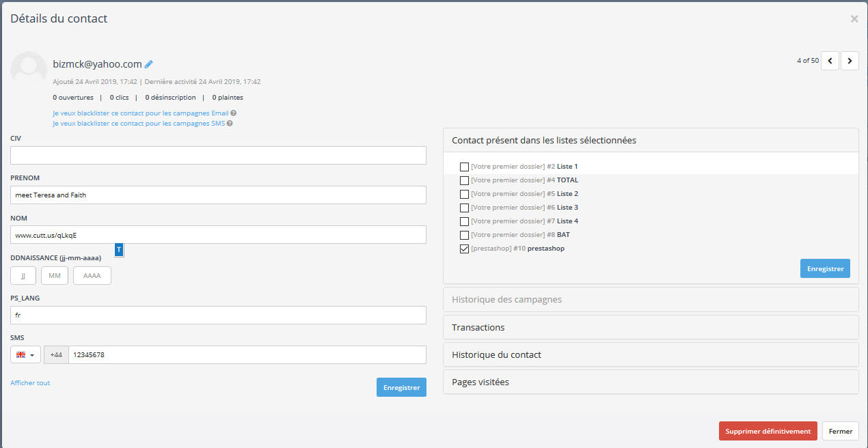Image resolution: width=868 pixels, height=448 pixels.
Task: Click the help icon next to SMS blacklist link
Action: click(x=230, y=124)
